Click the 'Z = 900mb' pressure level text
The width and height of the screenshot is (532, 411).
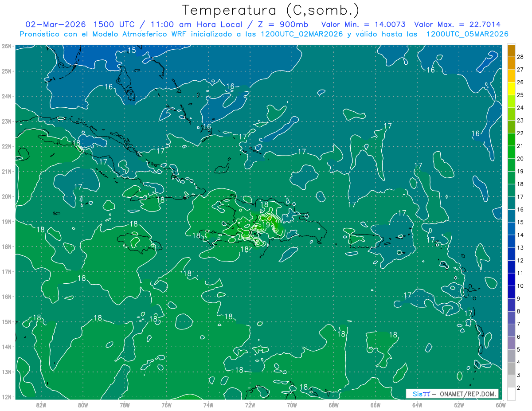tap(282, 24)
